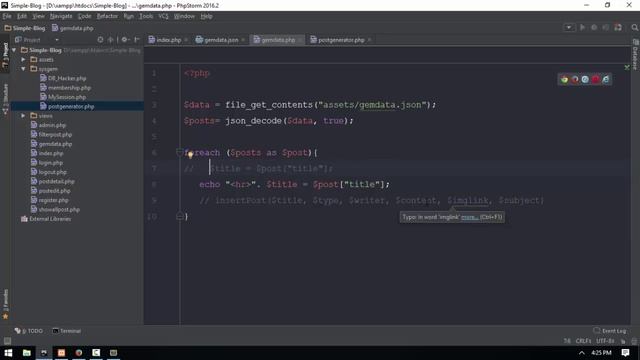Viewport: 640px width, 360px height.
Task: Collapse the system folder
Action: pyautogui.click(x=23, y=69)
